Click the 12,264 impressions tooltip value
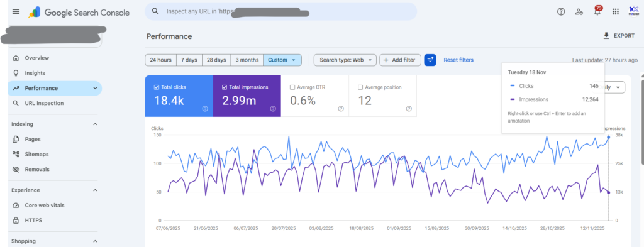644x247 pixels. [590, 99]
